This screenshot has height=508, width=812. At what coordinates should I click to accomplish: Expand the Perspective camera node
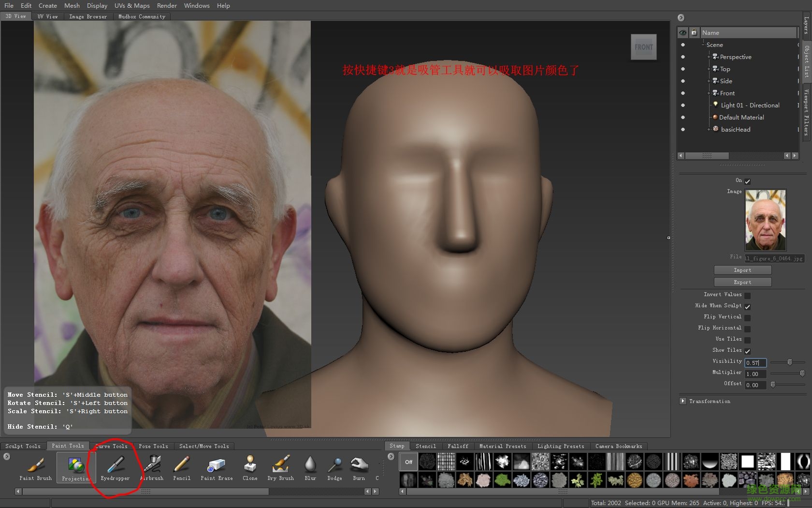click(709, 57)
